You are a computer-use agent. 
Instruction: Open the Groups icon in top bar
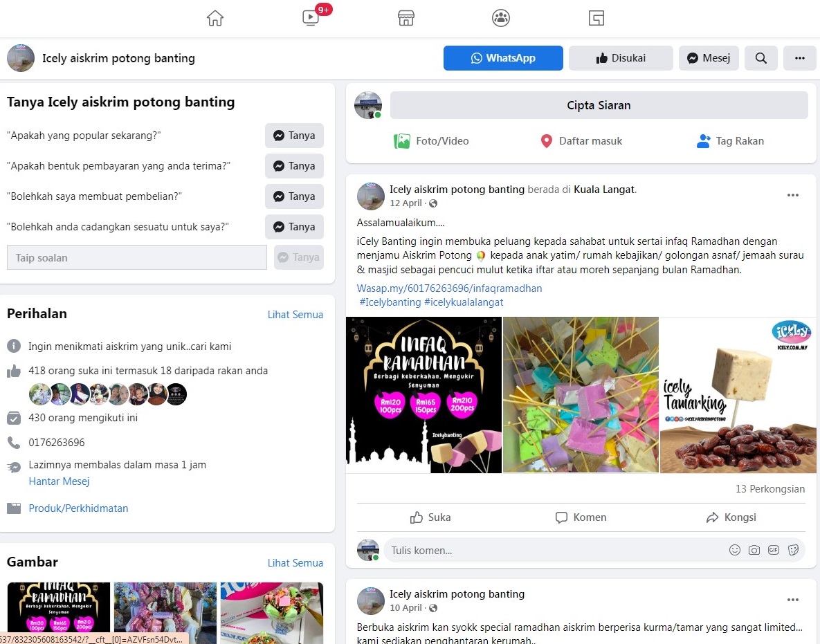tap(501, 18)
